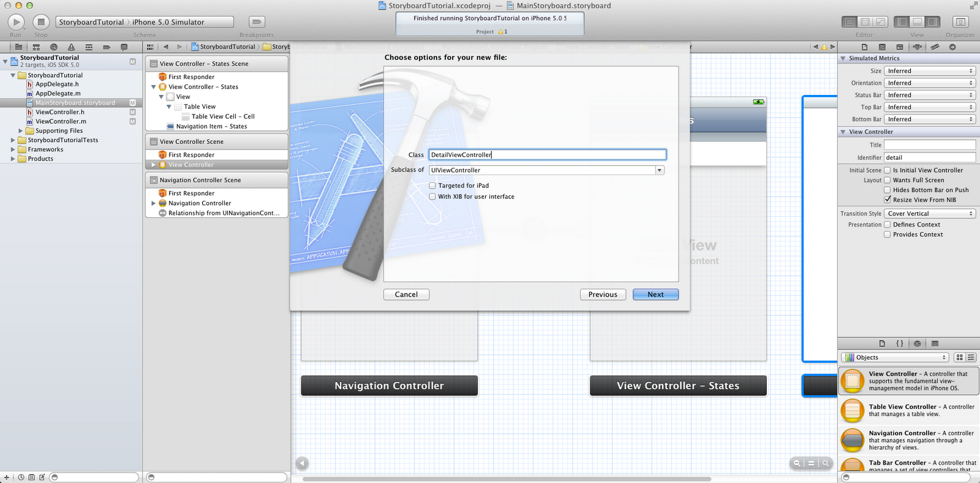This screenshot has height=483, width=980.
Task: Select the Assistant editor button
Action: (865, 22)
